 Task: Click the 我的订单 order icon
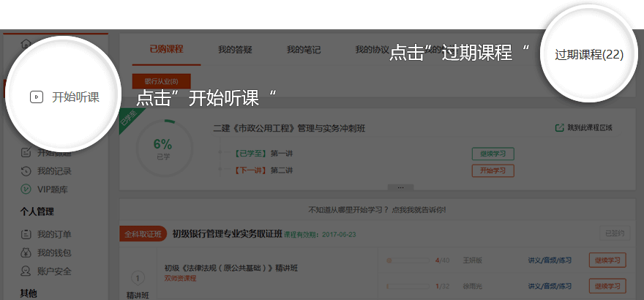[26, 235]
